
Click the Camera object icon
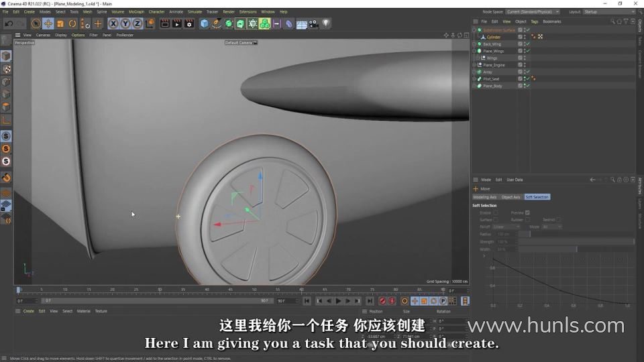point(314,24)
